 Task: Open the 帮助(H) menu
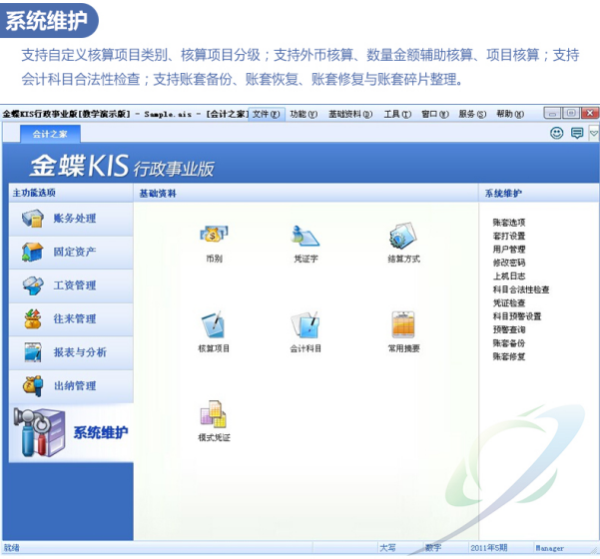[x=510, y=114]
